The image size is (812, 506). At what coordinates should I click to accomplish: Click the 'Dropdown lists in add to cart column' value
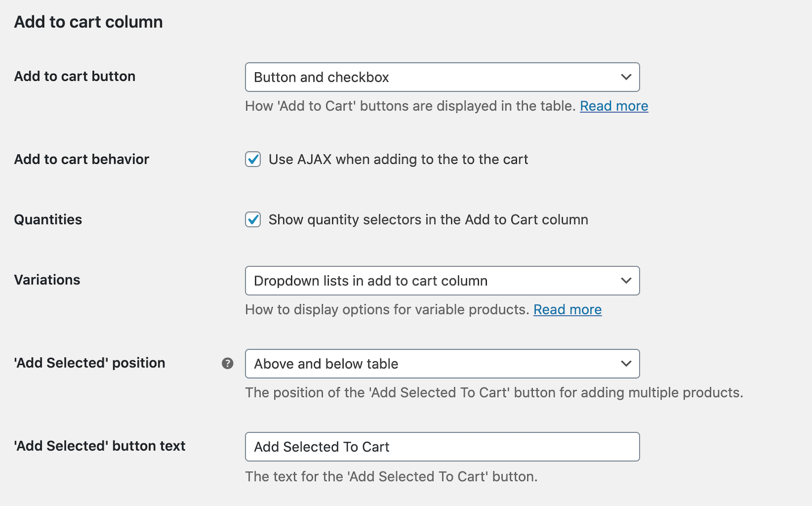pos(370,280)
